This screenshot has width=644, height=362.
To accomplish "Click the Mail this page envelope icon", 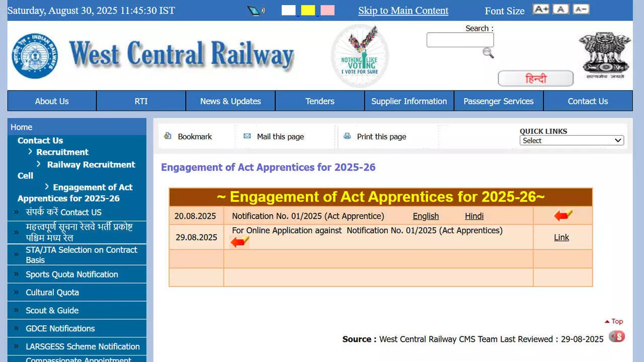I will (247, 136).
